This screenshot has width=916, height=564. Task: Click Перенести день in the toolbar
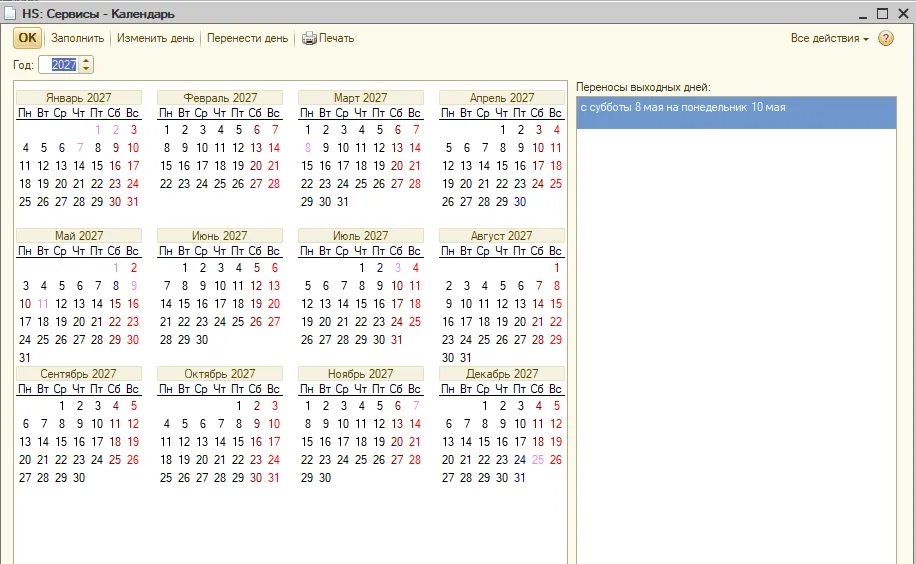[247, 39]
